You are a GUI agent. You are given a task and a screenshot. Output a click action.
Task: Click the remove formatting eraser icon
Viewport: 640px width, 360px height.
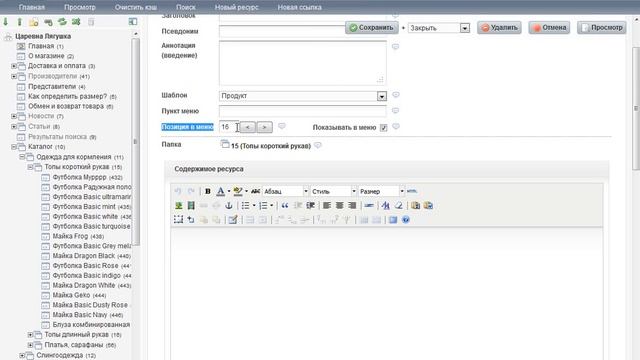point(398,205)
